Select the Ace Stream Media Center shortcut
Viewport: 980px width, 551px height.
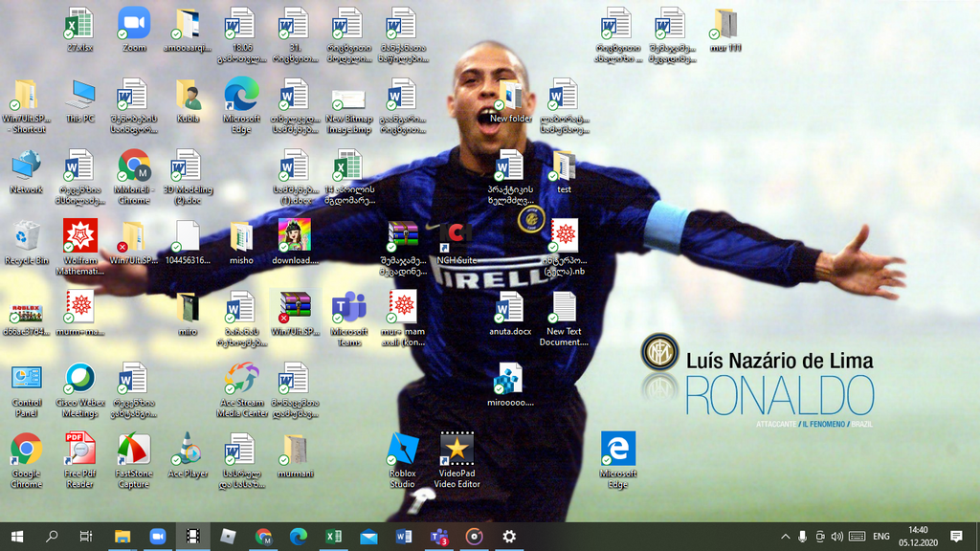pyautogui.click(x=242, y=390)
